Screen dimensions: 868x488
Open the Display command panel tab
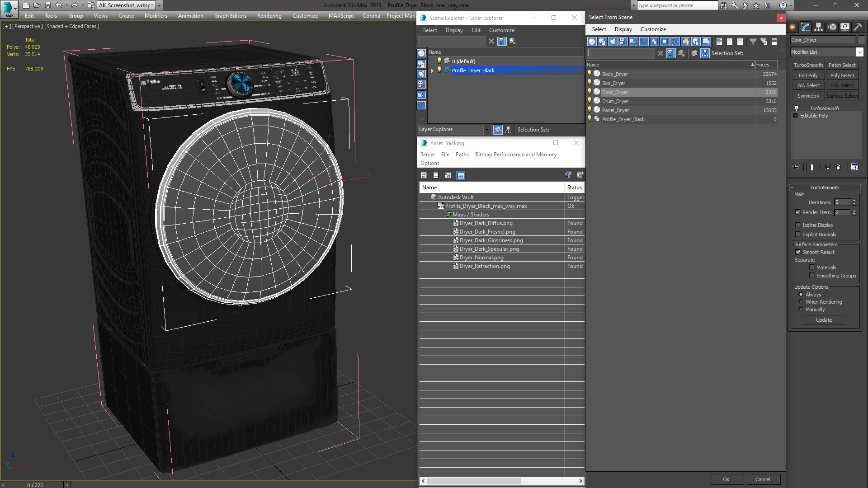845,27
